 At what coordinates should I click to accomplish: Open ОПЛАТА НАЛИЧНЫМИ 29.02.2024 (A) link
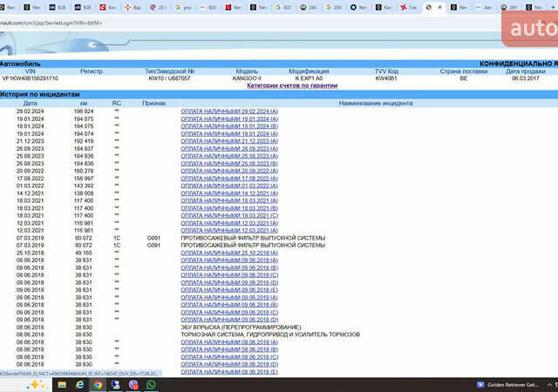point(228,112)
